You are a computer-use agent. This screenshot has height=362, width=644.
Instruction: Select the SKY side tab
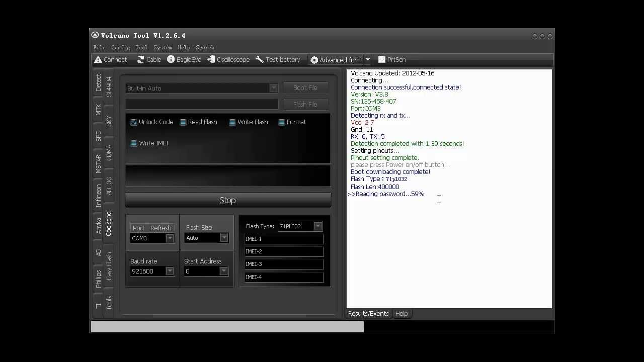click(x=109, y=121)
